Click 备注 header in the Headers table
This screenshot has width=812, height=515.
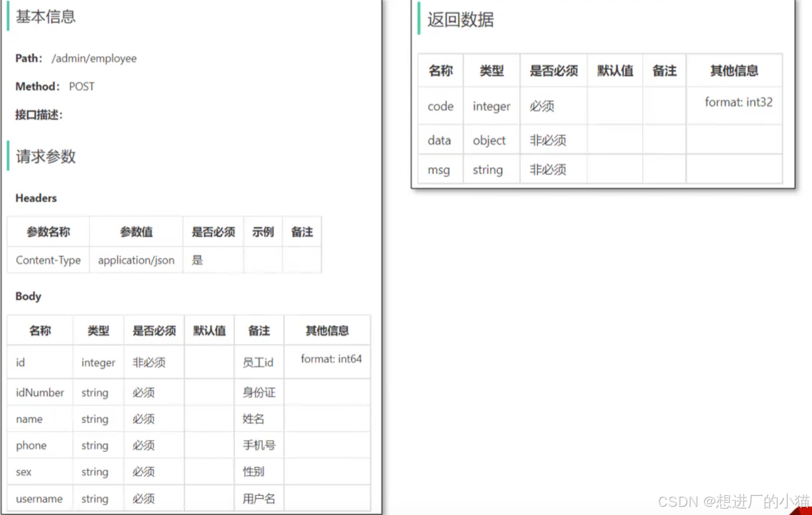point(302,232)
